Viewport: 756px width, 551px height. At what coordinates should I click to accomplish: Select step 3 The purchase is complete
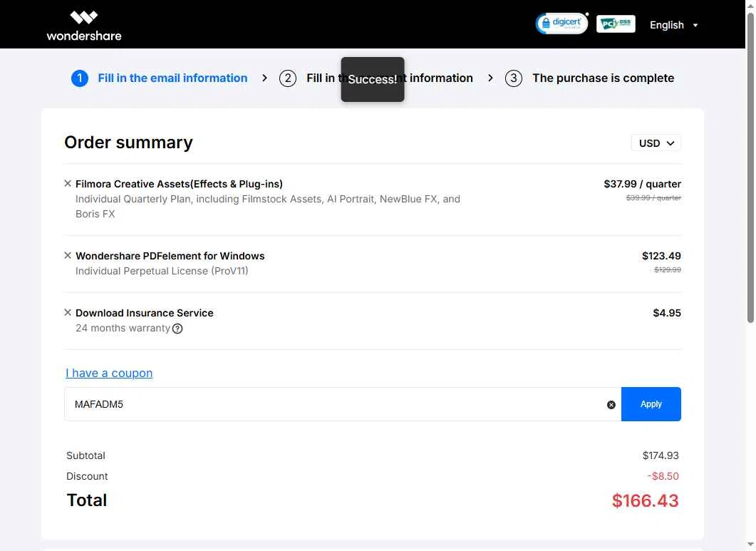tap(589, 78)
